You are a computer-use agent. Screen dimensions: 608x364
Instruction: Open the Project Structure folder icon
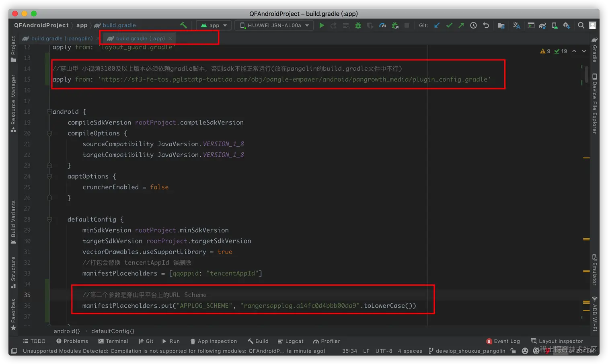coord(501,25)
